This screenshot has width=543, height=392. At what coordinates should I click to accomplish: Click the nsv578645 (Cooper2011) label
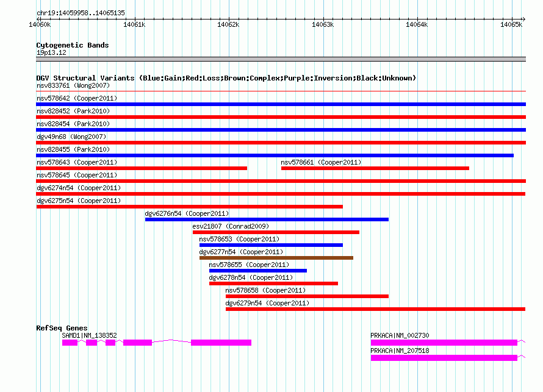(77, 175)
